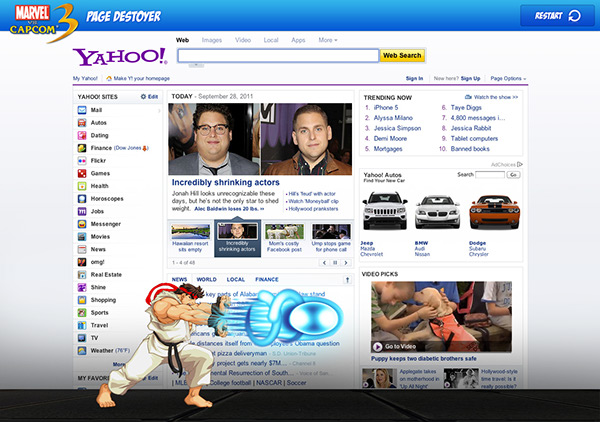Open the Sports icon
Screen dimensions: 600x422
(x=82, y=313)
